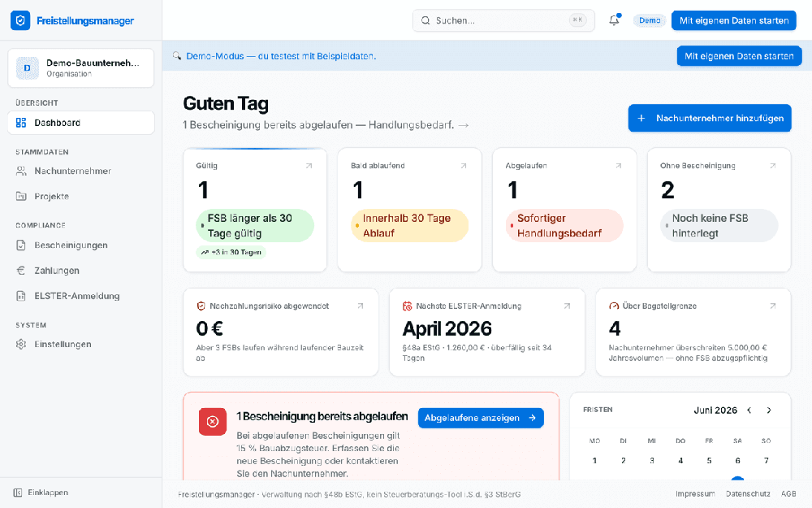This screenshot has height=508, width=812.
Task: Click the +3 in 30 Tagen trend badge
Action: click(231, 253)
